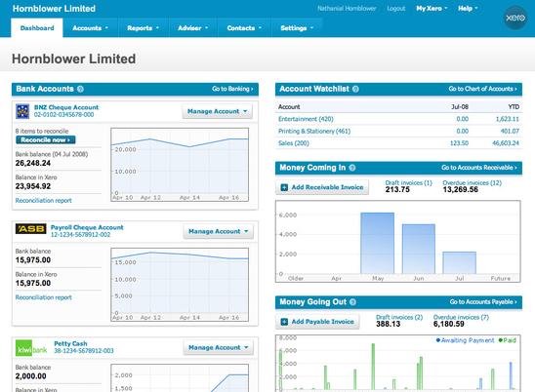535x392 pixels.
Task: Click the May bar in receivables chart
Action: pyautogui.click(x=378, y=243)
